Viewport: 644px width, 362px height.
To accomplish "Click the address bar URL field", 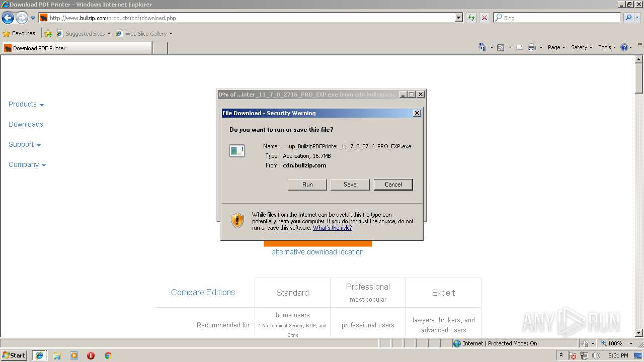I will point(247,18).
